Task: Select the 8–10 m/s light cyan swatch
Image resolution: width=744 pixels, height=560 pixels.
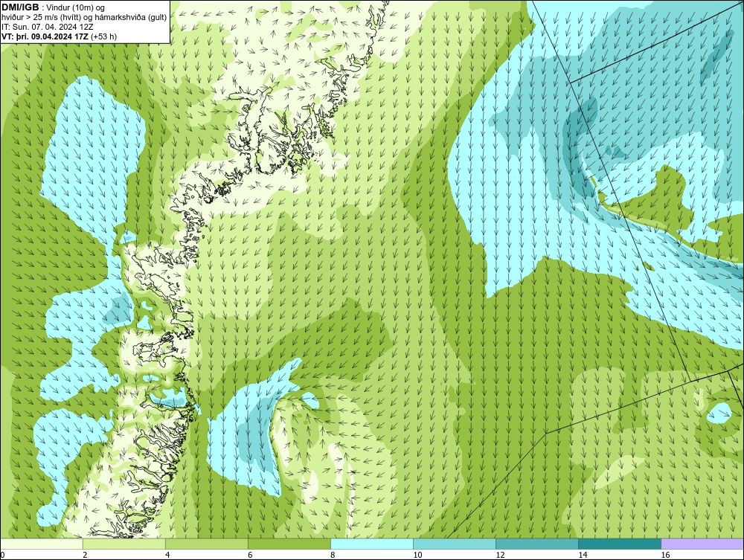Action: click(x=371, y=544)
